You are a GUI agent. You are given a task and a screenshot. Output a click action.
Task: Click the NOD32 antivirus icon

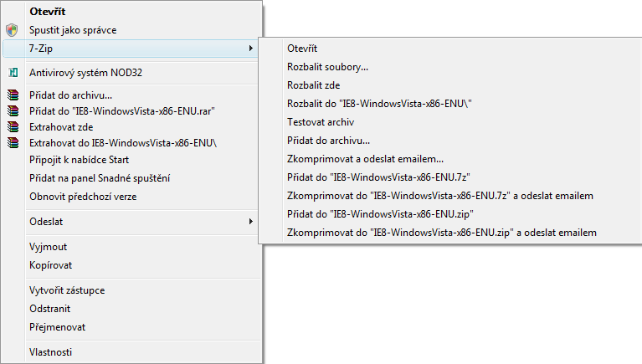click(13, 73)
